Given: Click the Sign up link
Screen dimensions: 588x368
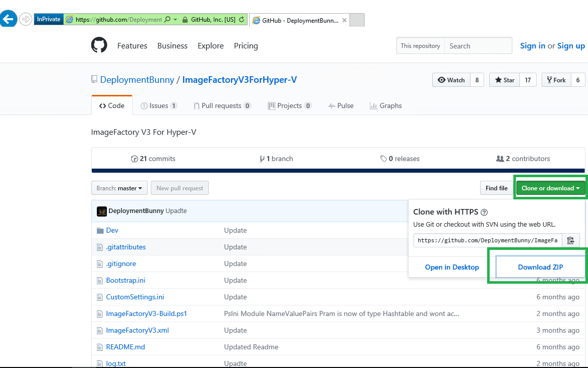Looking at the screenshot, I should click(x=571, y=46).
